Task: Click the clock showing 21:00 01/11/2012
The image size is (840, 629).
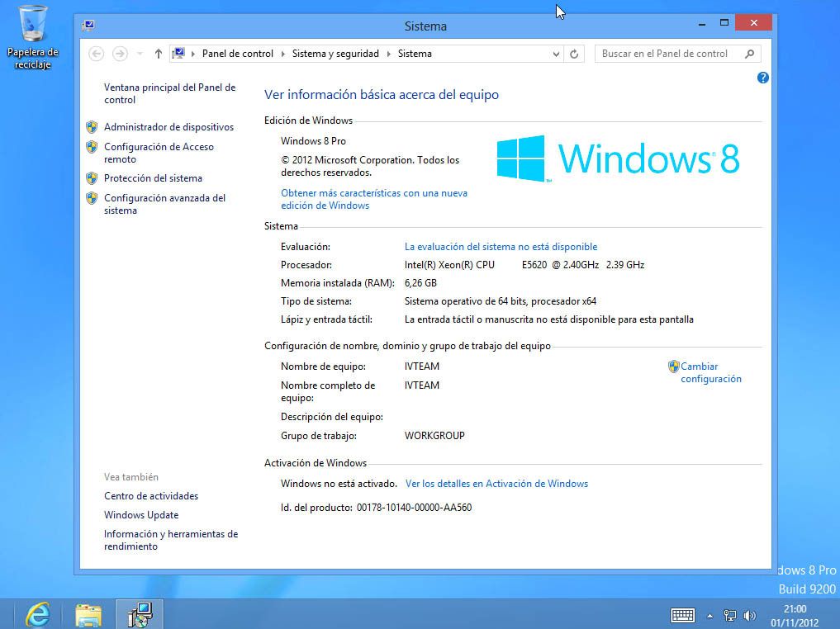Action: [795, 616]
